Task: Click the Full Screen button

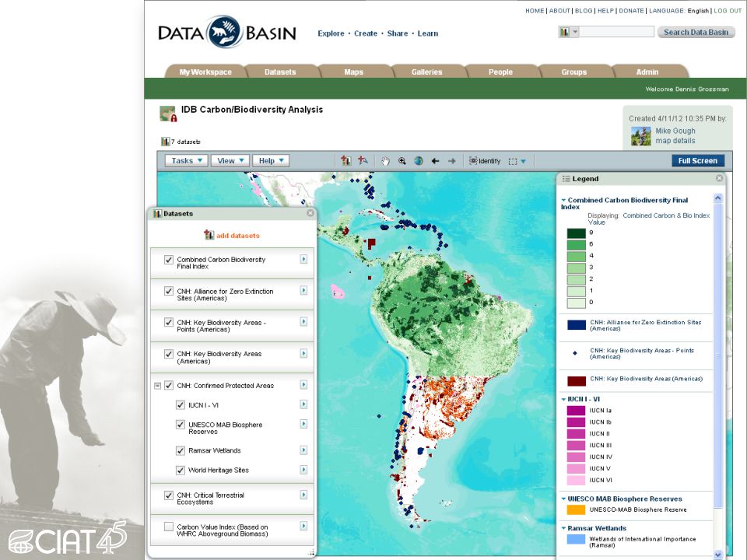Action: click(698, 161)
